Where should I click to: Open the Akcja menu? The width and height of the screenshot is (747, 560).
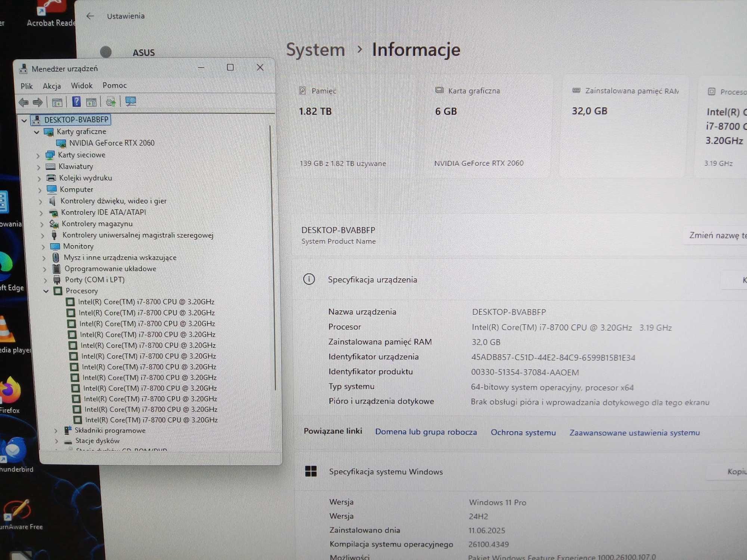[x=52, y=86]
